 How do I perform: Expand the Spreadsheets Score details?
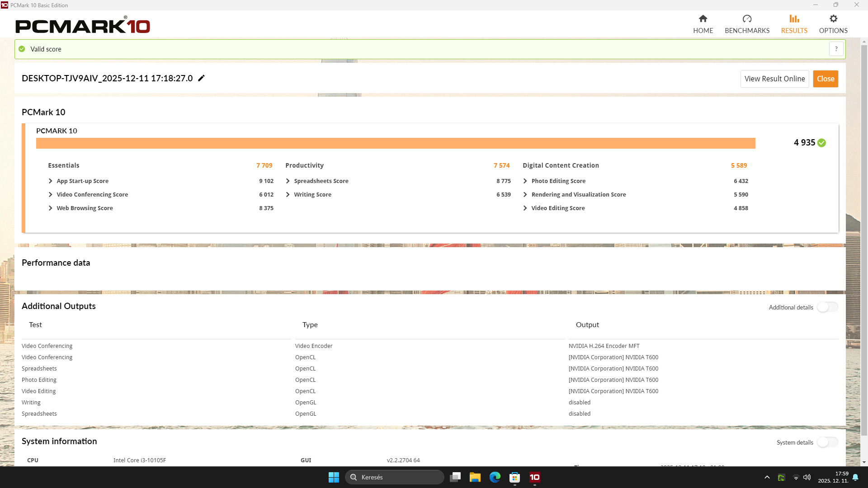click(288, 181)
